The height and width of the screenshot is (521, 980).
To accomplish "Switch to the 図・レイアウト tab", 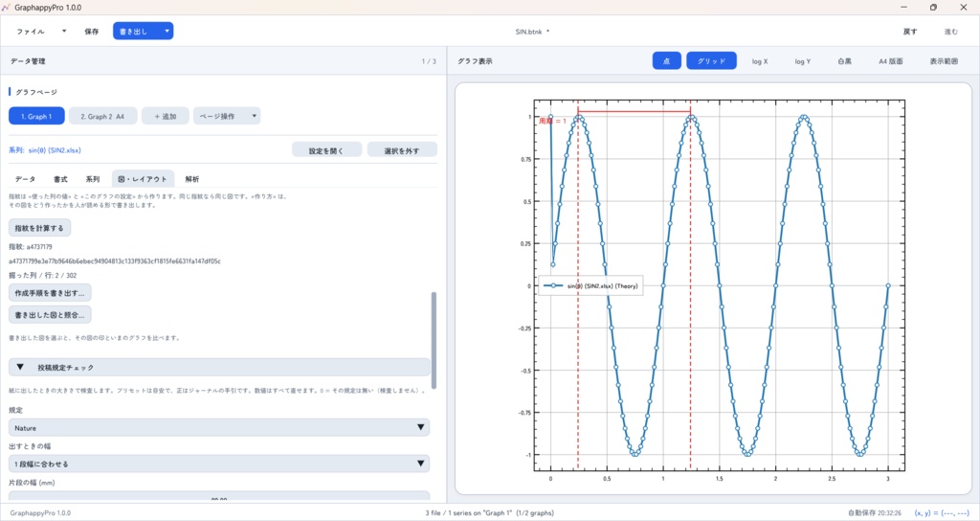I will pyautogui.click(x=144, y=179).
